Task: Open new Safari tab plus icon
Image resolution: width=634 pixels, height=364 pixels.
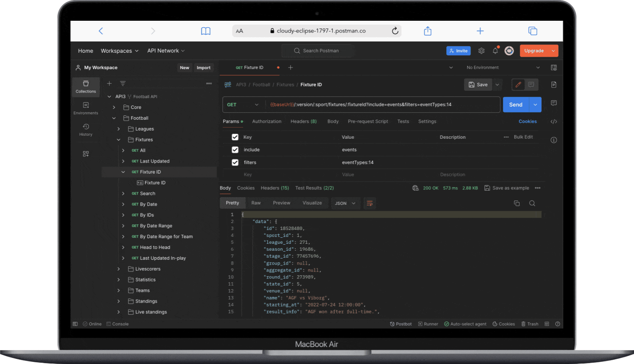Action: click(x=480, y=31)
